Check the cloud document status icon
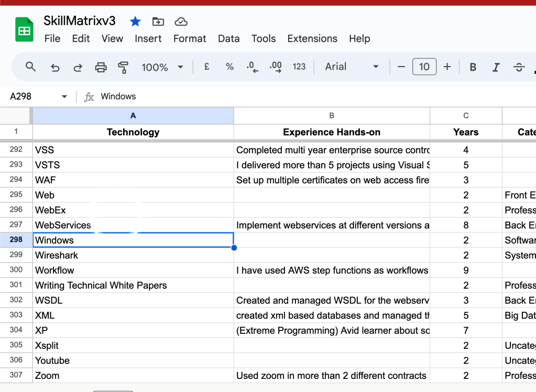536x392 pixels. coord(181,21)
